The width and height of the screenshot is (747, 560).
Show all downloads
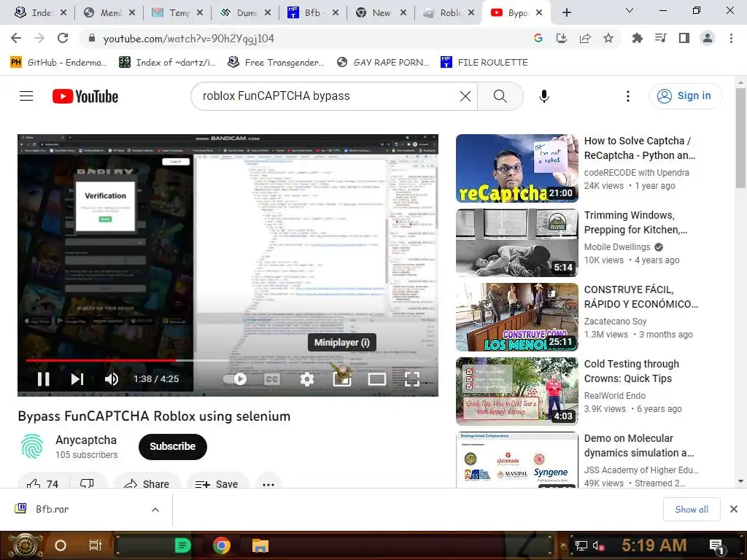[692, 510]
